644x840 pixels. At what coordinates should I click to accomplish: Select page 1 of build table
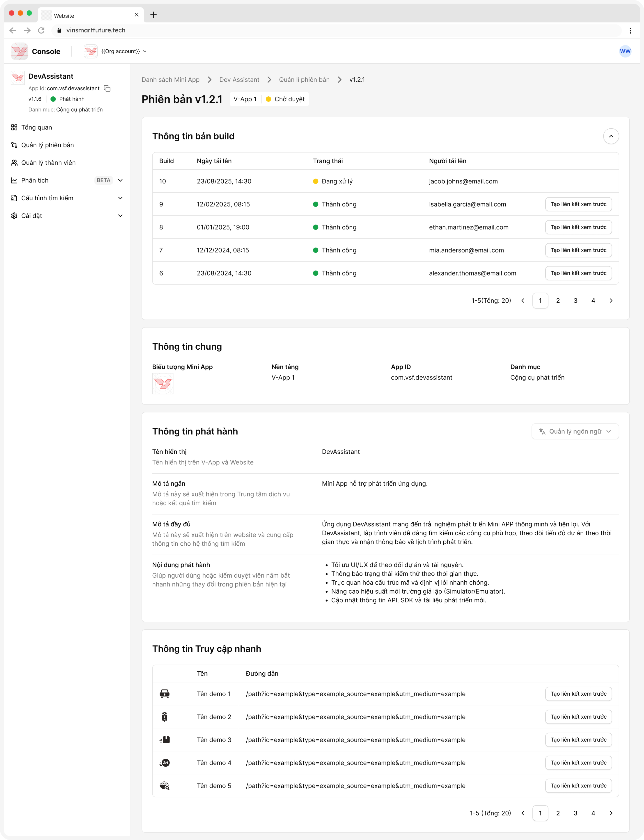[x=540, y=301]
